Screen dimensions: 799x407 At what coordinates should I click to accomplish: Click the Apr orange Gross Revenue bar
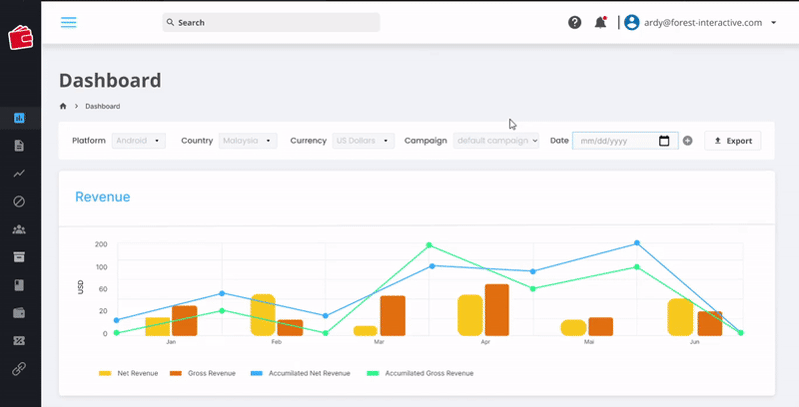pyautogui.click(x=497, y=310)
